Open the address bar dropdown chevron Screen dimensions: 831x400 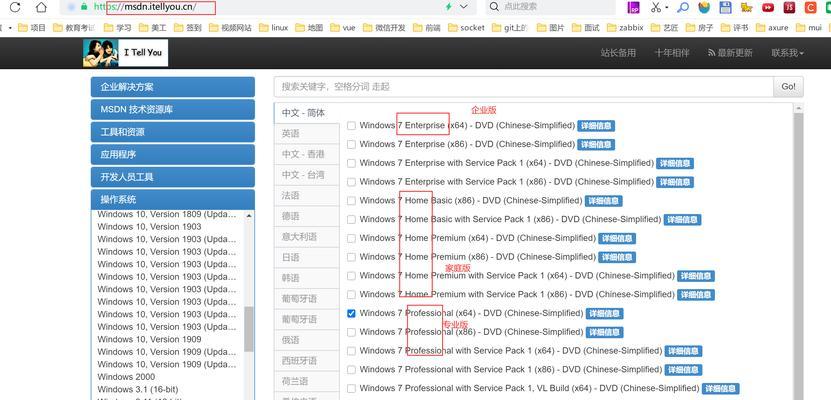point(464,7)
